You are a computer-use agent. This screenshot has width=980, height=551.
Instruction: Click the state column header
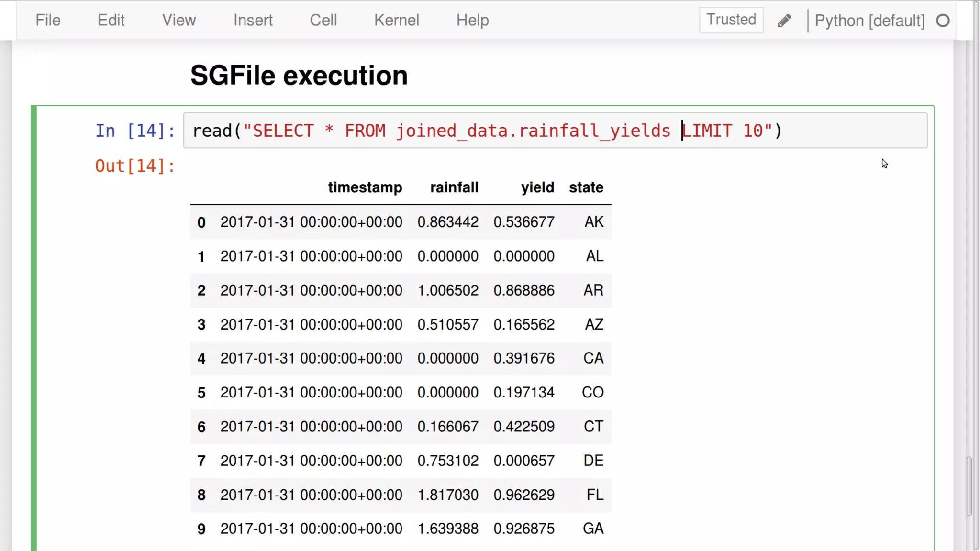point(586,187)
